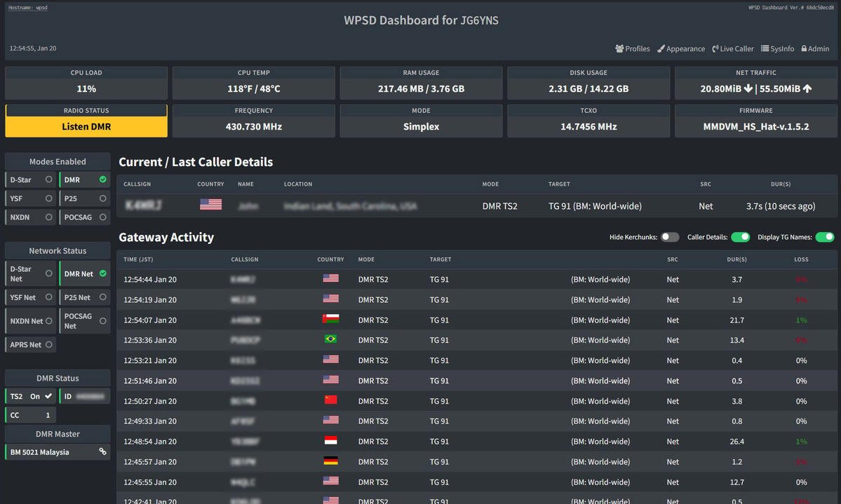Click the TS2 On status cell

point(31,396)
